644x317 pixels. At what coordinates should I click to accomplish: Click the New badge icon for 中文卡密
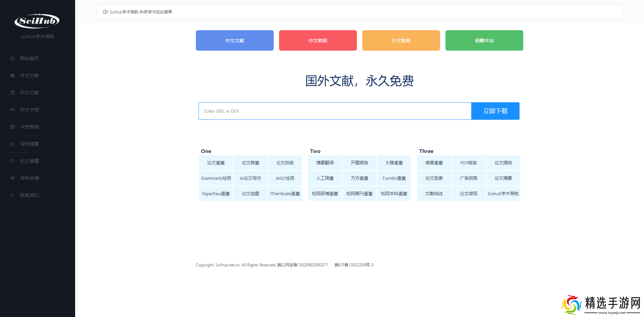pyautogui.click(x=12, y=110)
